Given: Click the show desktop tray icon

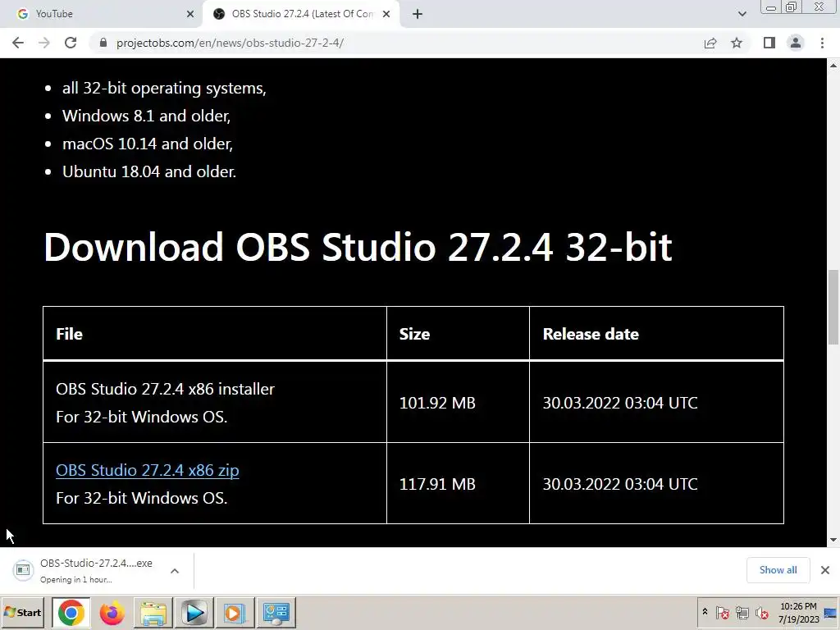Looking at the screenshot, I should [831, 612].
